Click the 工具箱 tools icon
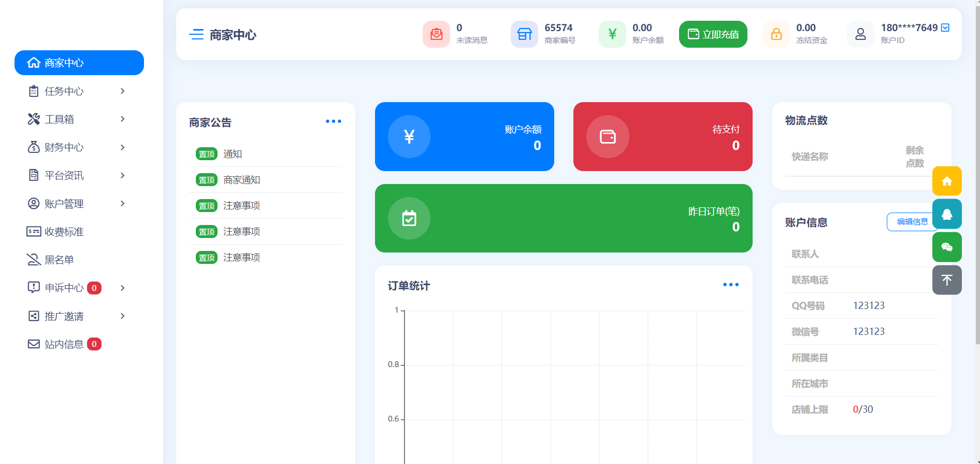 34,119
